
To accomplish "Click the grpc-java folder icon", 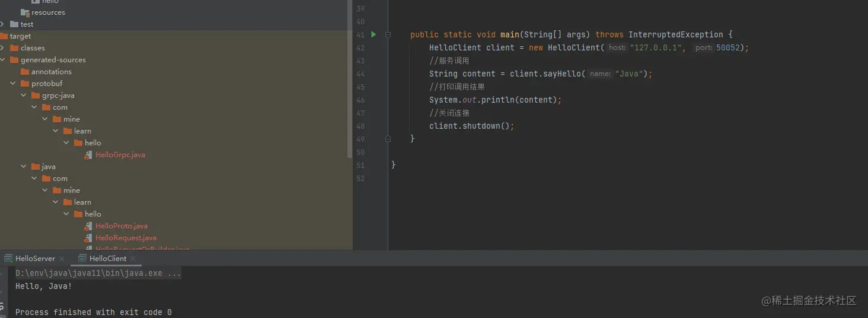I will point(36,96).
